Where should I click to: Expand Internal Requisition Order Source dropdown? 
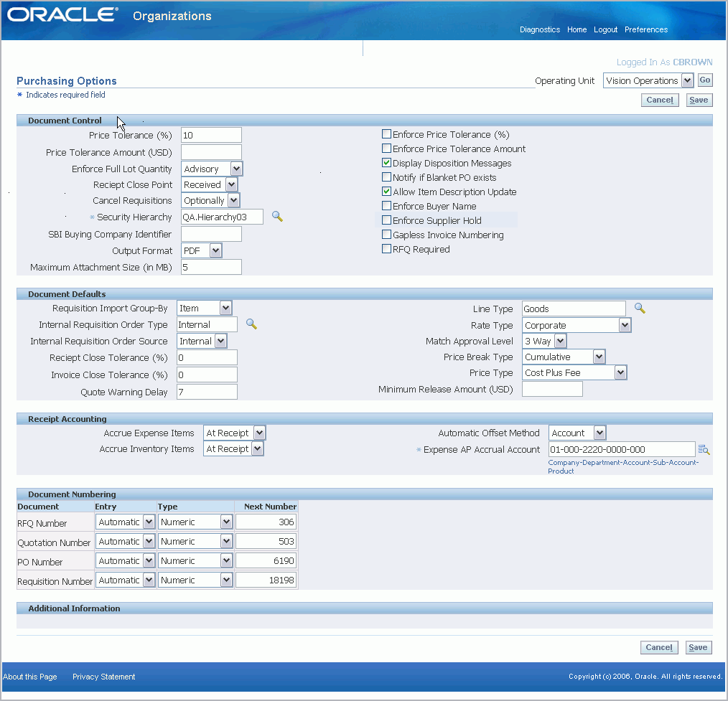[202, 341]
